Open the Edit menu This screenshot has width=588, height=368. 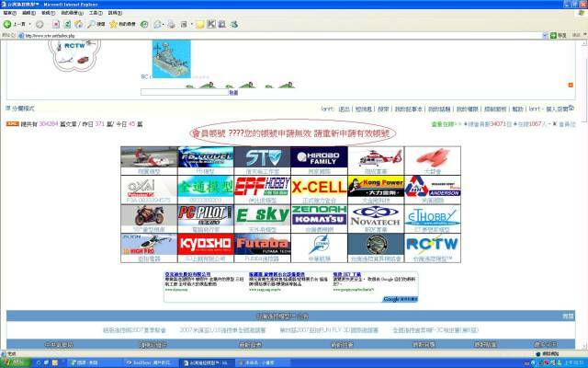click(28, 13)
